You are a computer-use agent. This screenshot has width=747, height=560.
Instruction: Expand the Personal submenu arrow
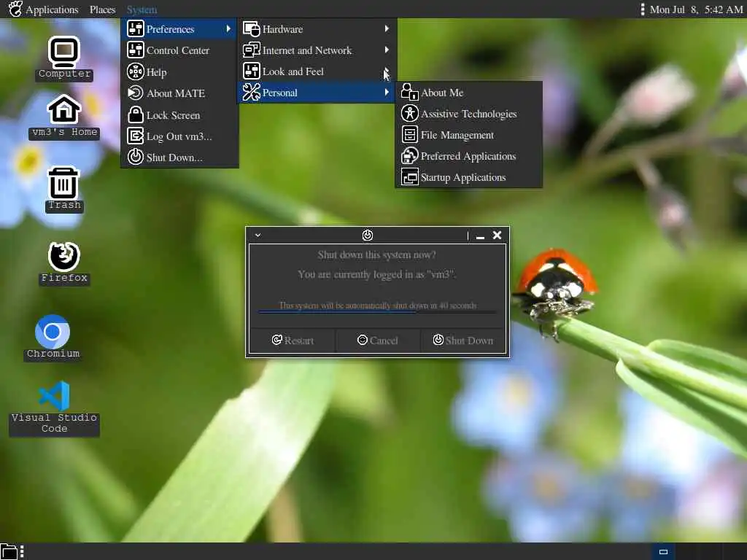(387, 93)
